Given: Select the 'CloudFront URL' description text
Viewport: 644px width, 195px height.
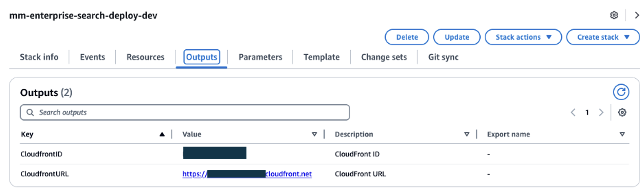Looking at the screenshot, I should coord(360,174).
